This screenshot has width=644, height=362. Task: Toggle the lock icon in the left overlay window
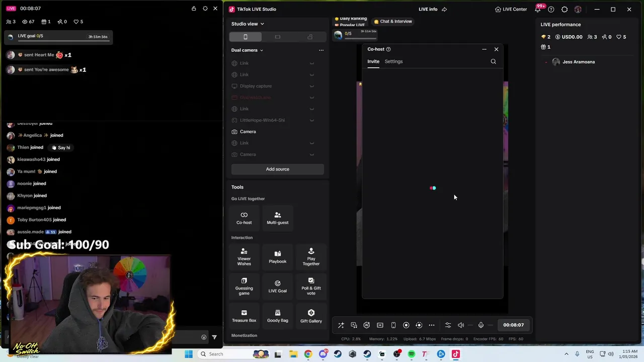pyautogui.click(x=194, y=9)
